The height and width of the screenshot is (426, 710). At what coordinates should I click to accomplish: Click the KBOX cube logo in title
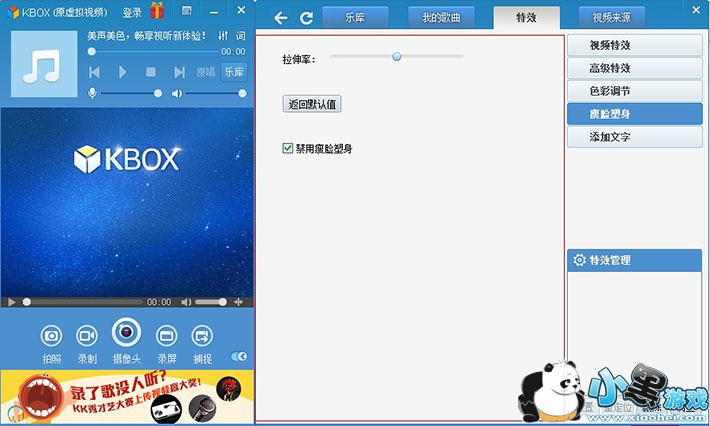coord(13,12)
